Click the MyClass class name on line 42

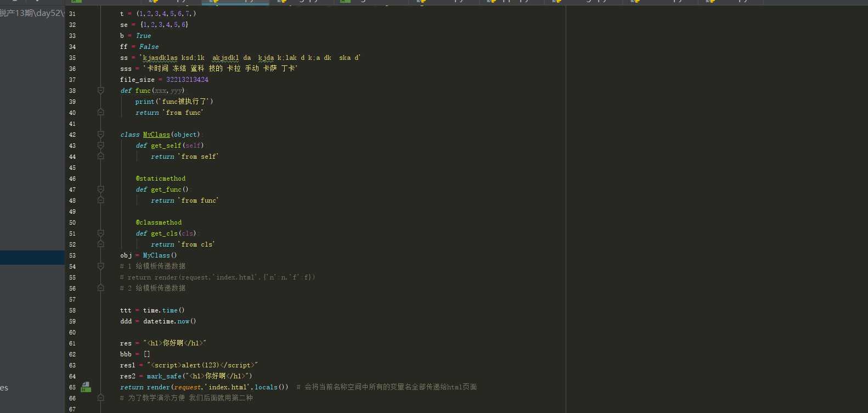tap(156, 135)
